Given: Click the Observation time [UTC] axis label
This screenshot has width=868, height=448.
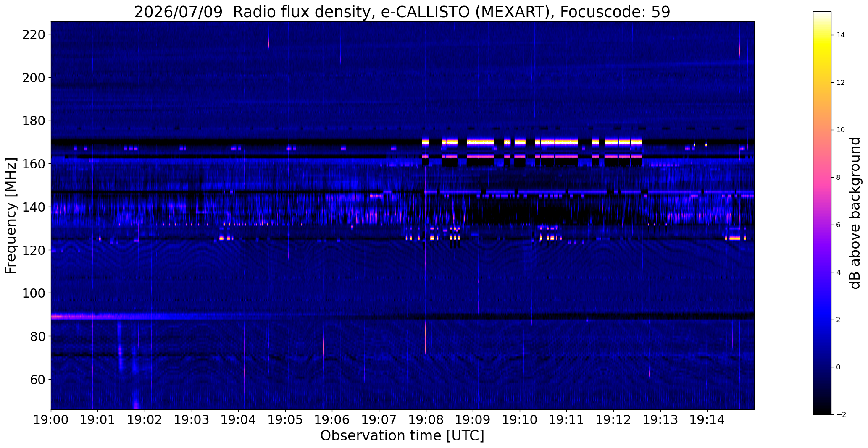Looking at the screenshot, I should (x=402, y=436).
